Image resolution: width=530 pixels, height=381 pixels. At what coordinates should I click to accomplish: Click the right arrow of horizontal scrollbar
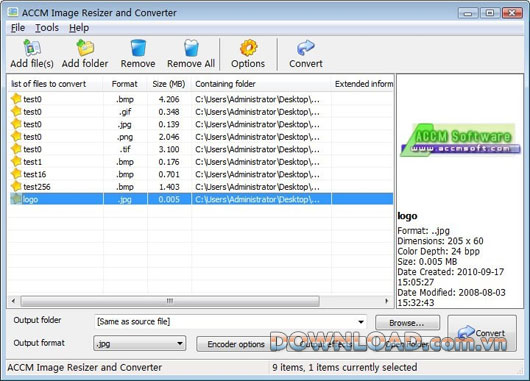(387, 301)
